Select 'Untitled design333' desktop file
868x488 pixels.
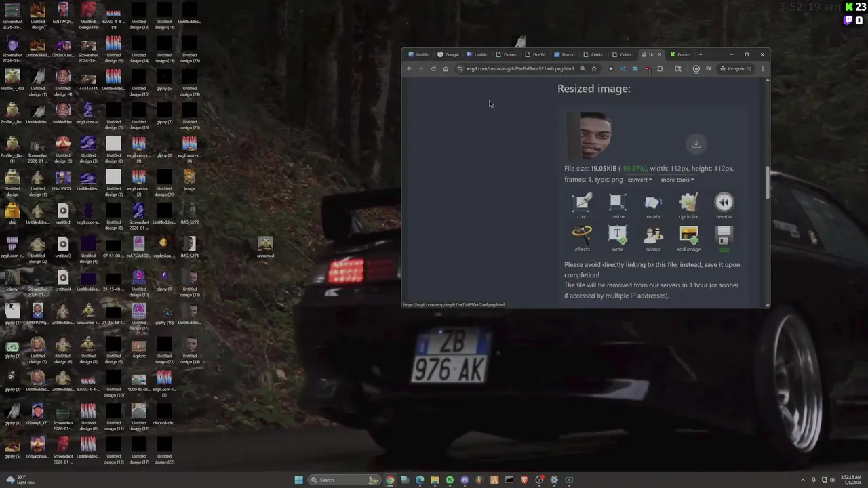[x=88, y=16]
